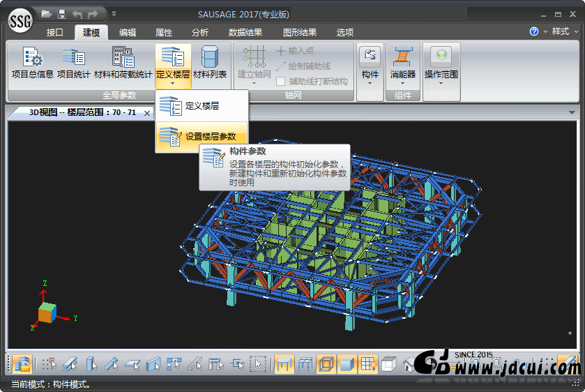
Task: Open the 样式 style dropdown
Action: 565,31
